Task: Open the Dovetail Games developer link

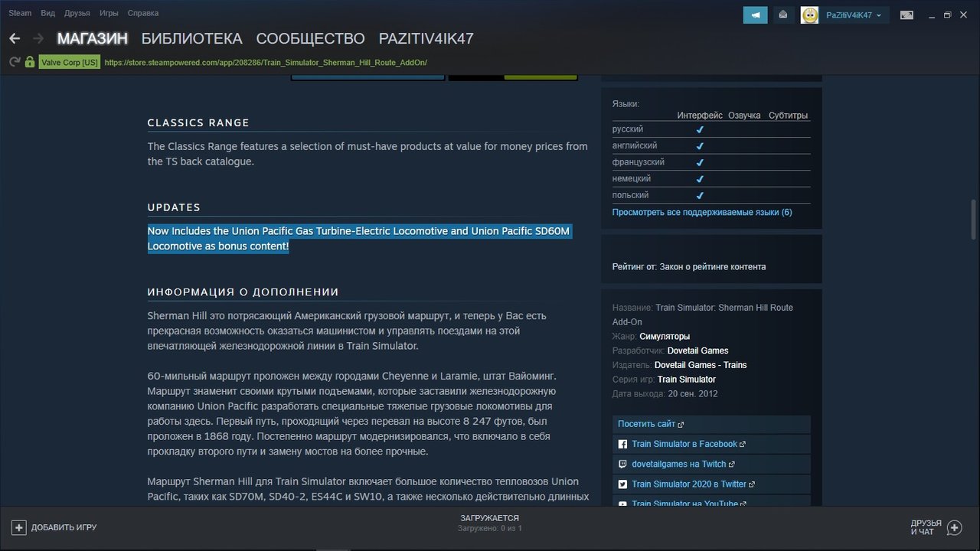Action: click(x=698, y=350)
